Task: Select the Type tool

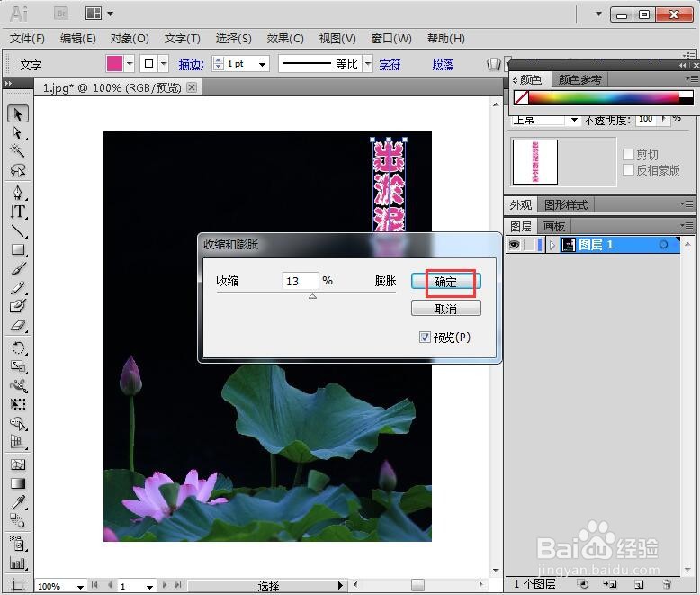Action: point(18,212)
